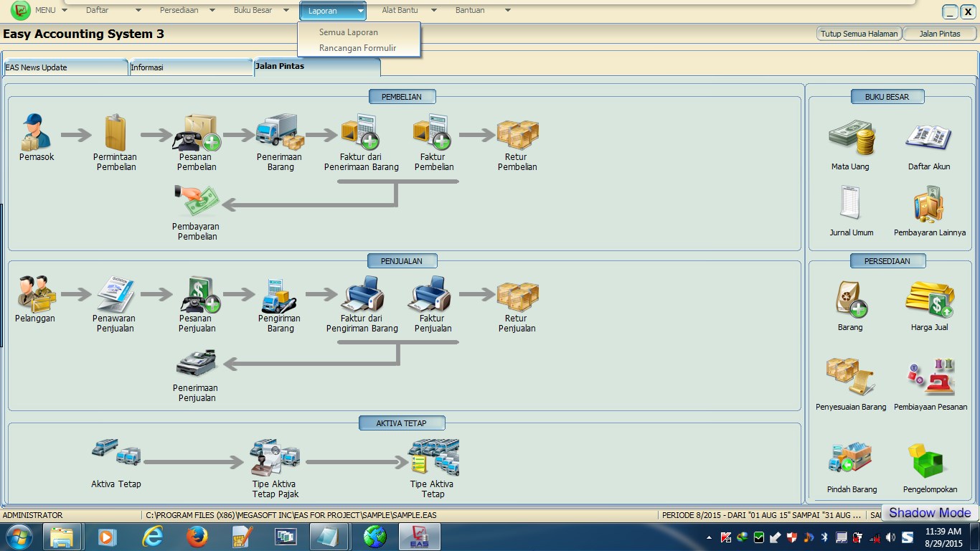Open Penerimaan Barang truck icon

(280, 132)
